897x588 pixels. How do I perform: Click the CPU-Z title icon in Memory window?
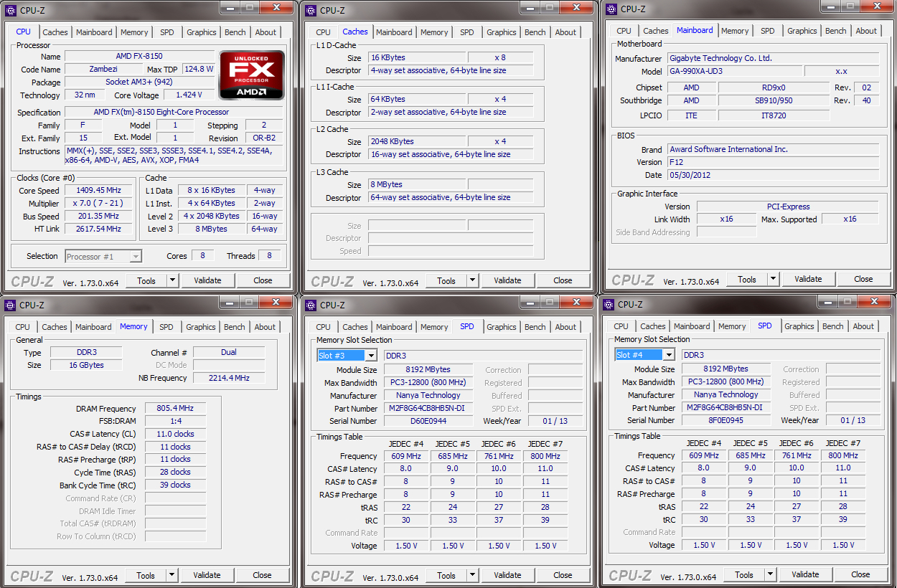coord(11,305)
